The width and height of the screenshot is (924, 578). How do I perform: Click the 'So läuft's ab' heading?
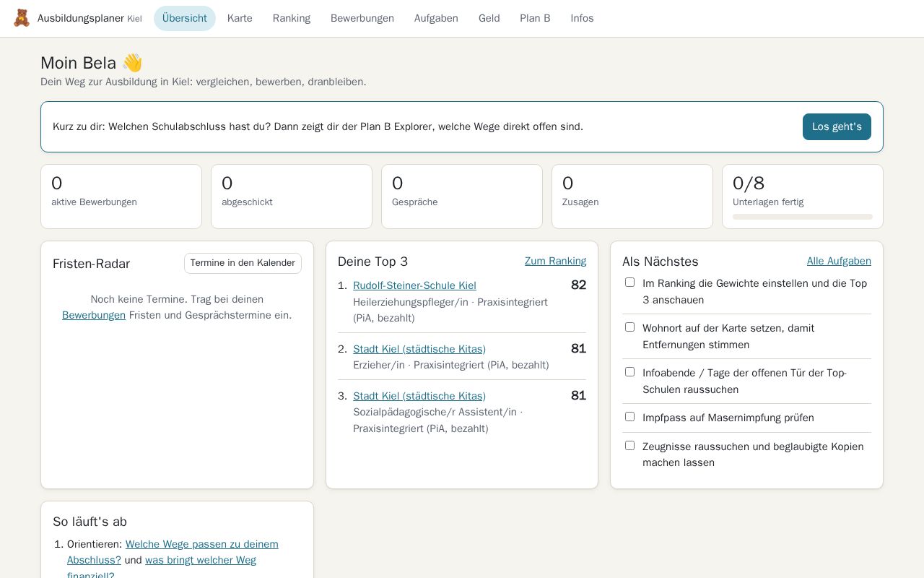tap(90, 522)
